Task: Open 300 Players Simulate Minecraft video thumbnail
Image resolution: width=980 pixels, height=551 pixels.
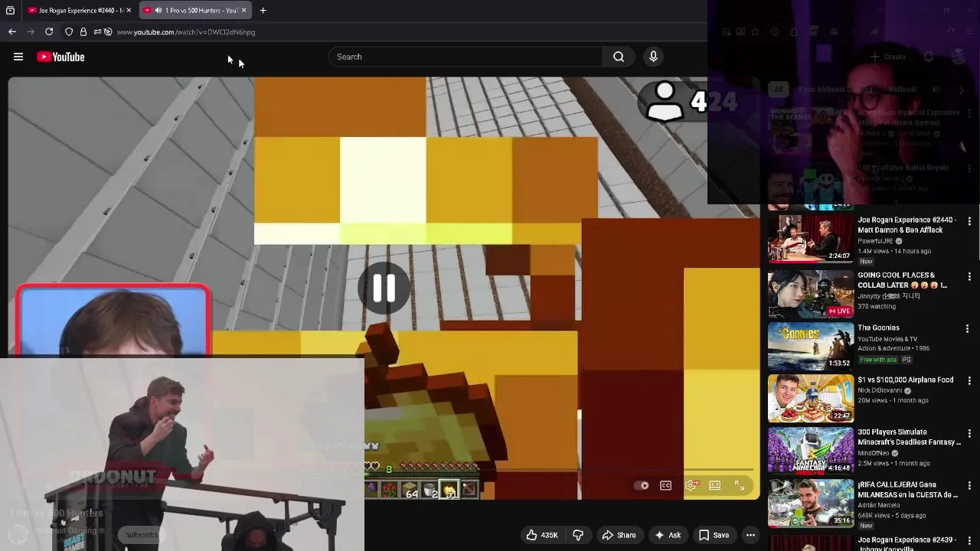Action: (810, 450)
